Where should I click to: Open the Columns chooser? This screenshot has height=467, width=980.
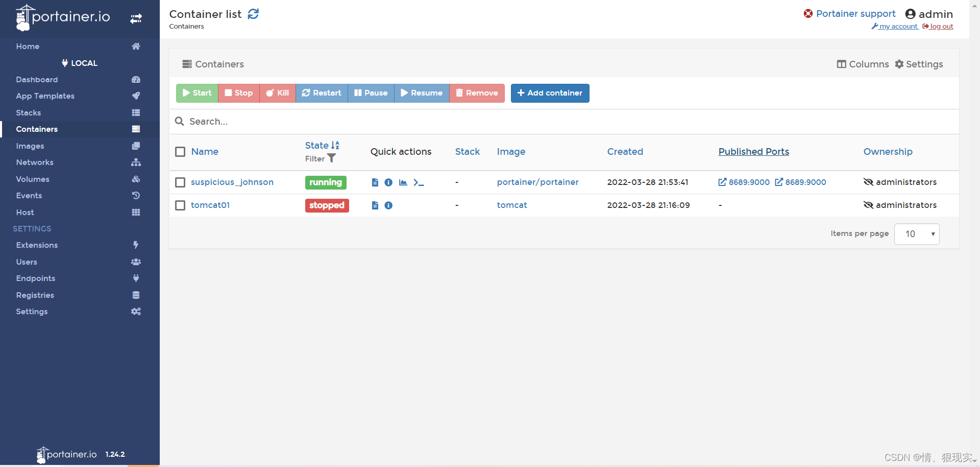[x=863, y=64]
